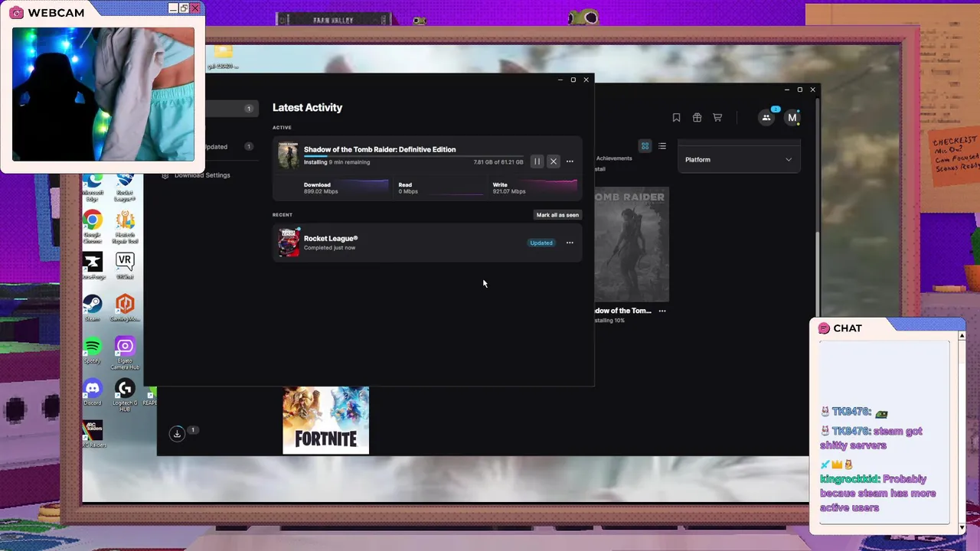Click the downloads icon at launcher bottom-left
This screenshot has height=551, width=980.
(177, 433)
